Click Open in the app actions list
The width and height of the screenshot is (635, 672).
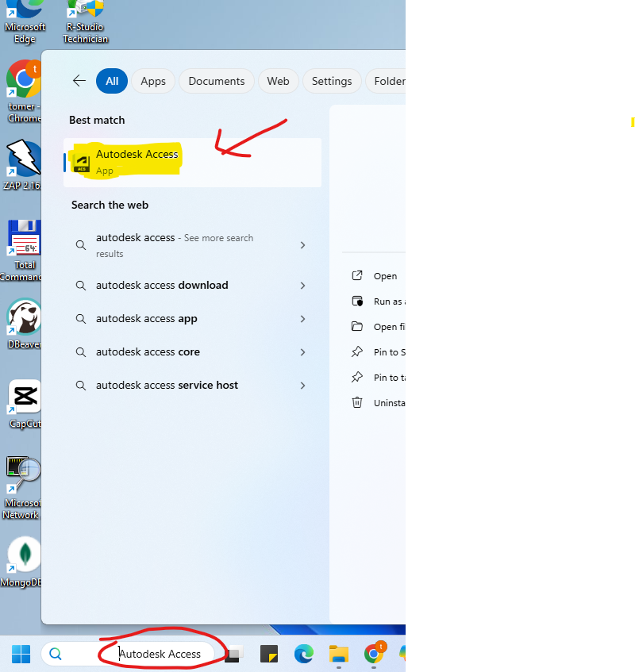coord(385,276)
